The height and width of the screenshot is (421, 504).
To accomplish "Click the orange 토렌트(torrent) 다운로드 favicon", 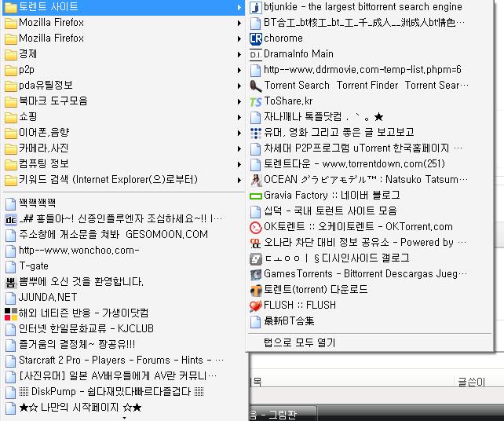I will click(256, 290).
